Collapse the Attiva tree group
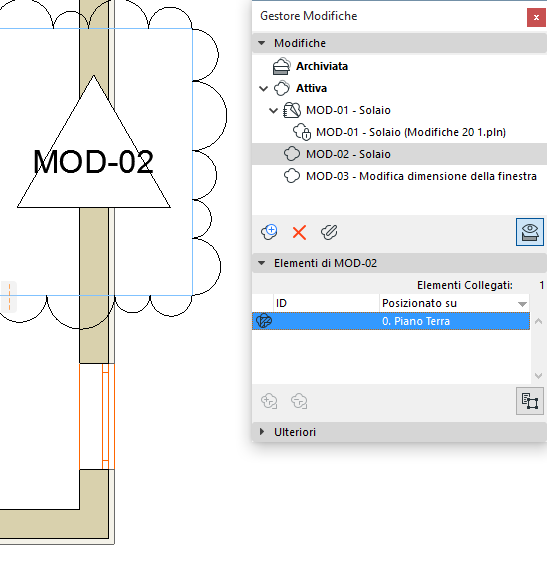 pyautogui.click(x=263, y=89)
